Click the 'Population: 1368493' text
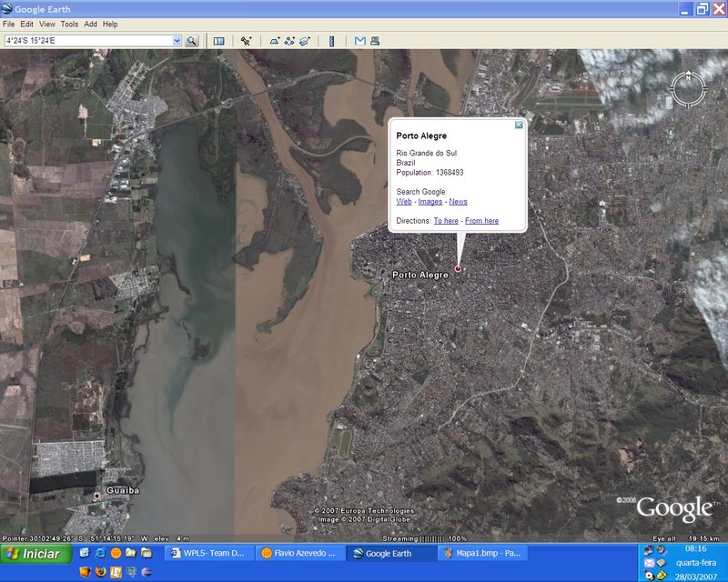The width and height of the screenshot is (728, 582). [430, 172]
